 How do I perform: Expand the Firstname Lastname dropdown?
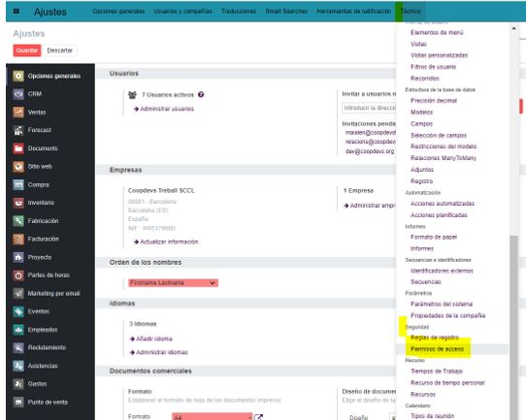[173, 283]
